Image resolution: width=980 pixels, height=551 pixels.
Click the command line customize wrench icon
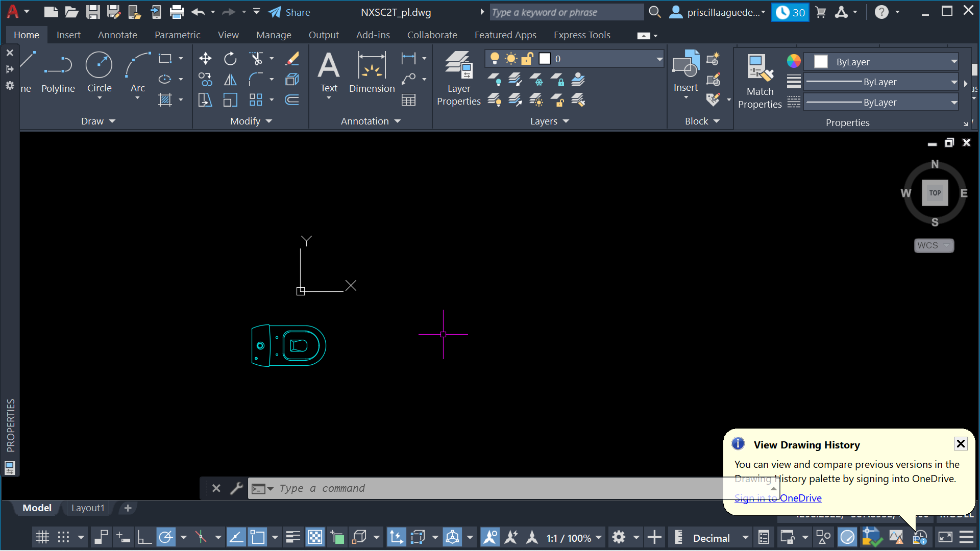pyautogui.click(x=236, y=488)
